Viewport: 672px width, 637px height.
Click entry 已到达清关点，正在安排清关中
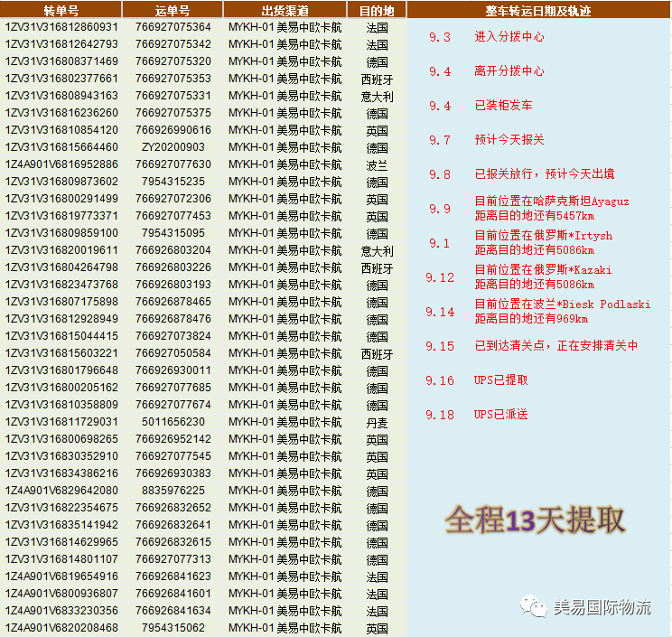click(555, 345)
